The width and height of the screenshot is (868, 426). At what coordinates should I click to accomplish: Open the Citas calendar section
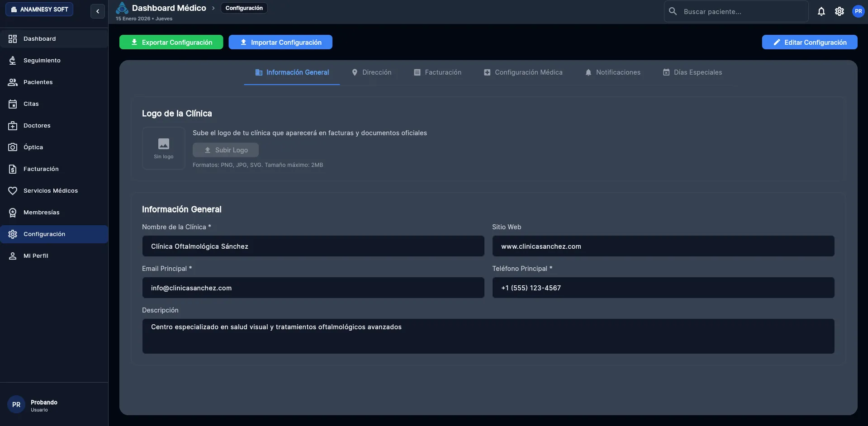[x=54, y=104]
